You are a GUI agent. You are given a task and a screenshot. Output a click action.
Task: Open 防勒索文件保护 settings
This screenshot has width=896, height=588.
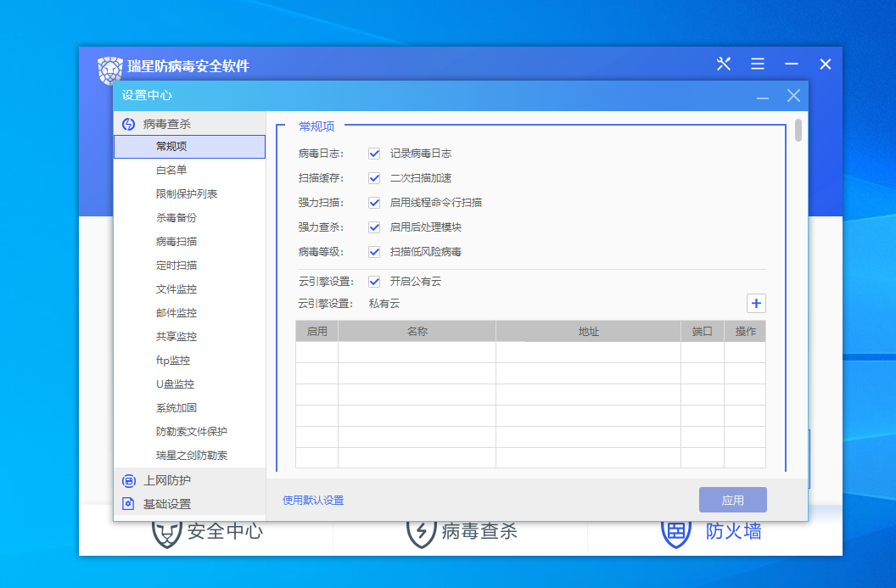click(190, 431)
